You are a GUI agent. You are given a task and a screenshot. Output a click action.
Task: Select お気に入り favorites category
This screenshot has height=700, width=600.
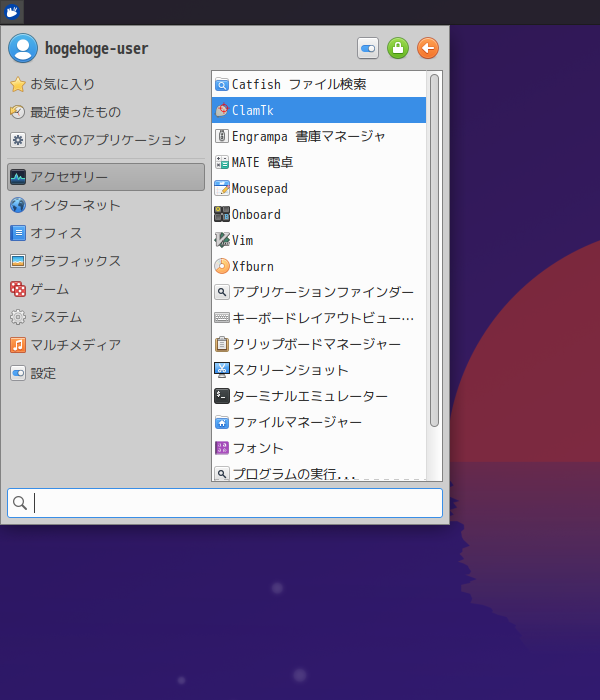tap(106, 84)
